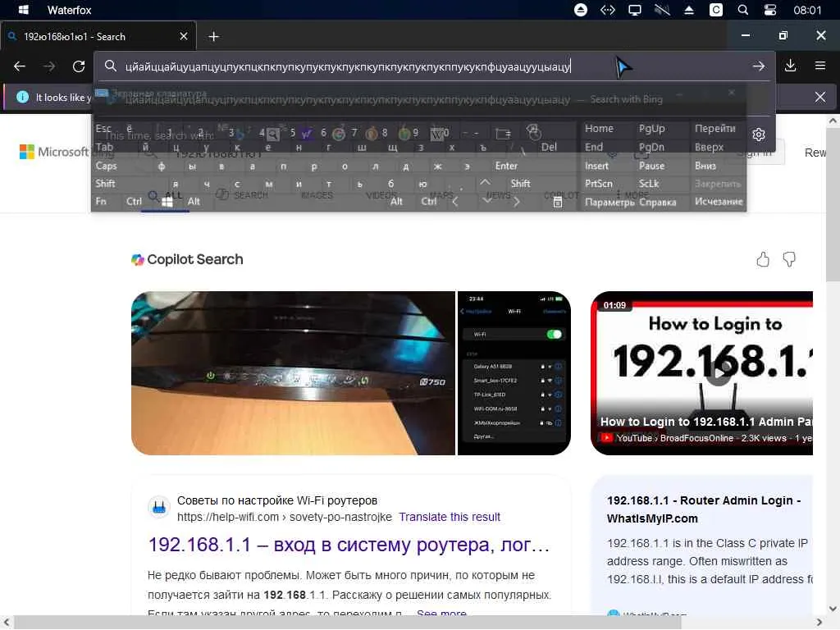Like Copilot Search with the thumbs up icon

(x=763, y=260)
